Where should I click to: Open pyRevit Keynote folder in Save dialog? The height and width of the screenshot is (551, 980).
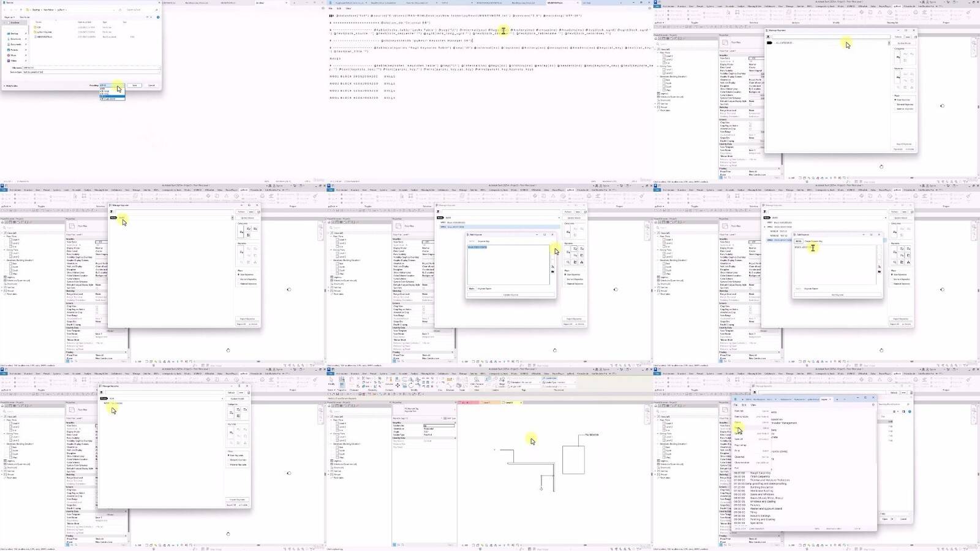(44, 32)
